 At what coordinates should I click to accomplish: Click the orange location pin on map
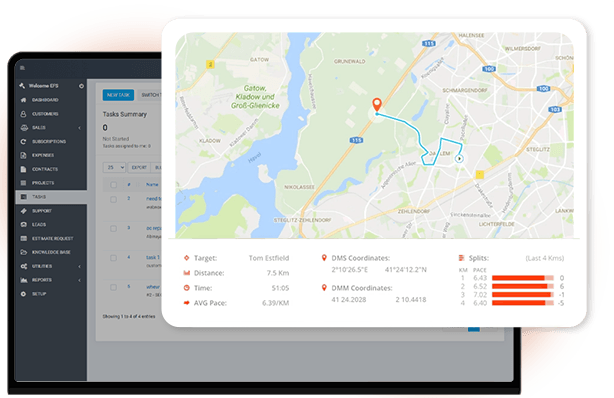377,105
